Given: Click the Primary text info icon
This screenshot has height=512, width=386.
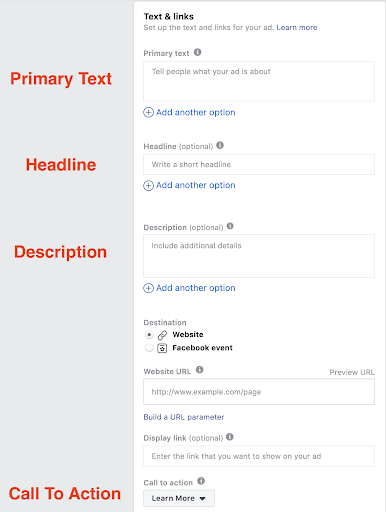Looking at the screenshot, I should (197, 52).
